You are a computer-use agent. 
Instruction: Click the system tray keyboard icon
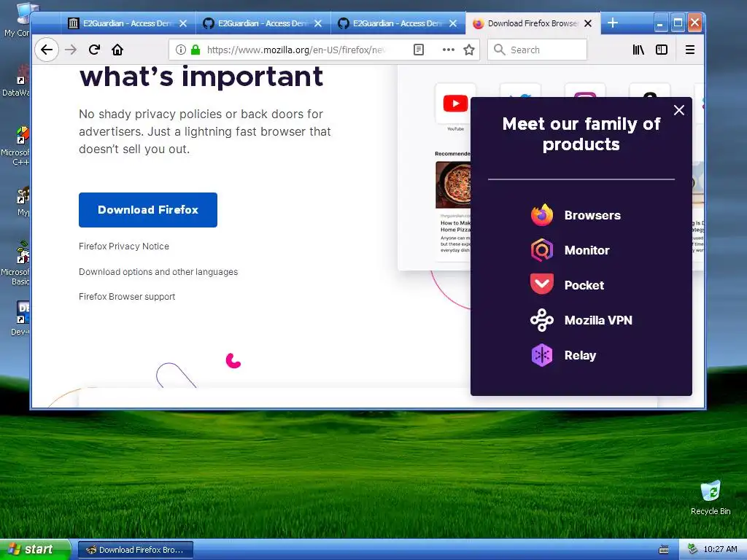664,550
